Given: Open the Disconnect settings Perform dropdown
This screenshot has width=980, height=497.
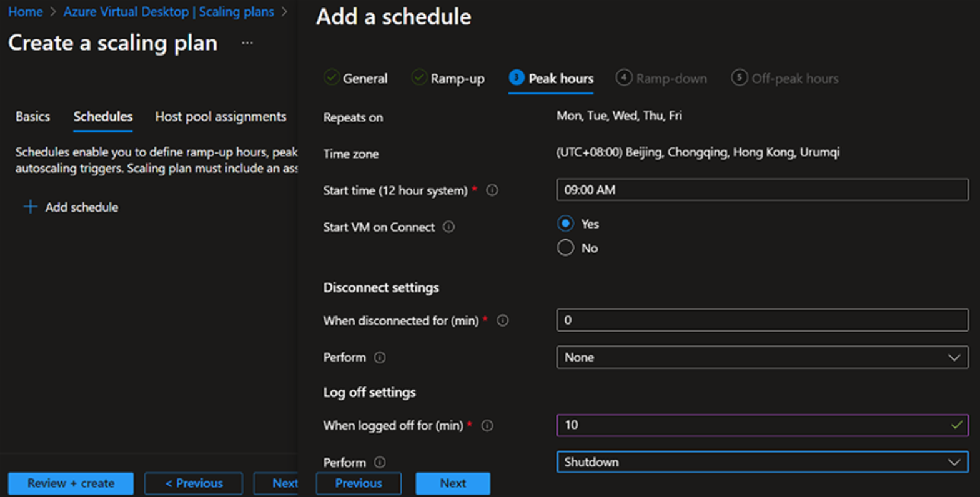Looking at the screenshot, I should point(761,357).
